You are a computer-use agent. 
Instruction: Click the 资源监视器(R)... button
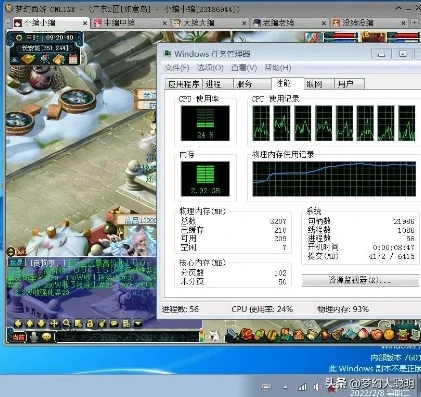(360, 280)
